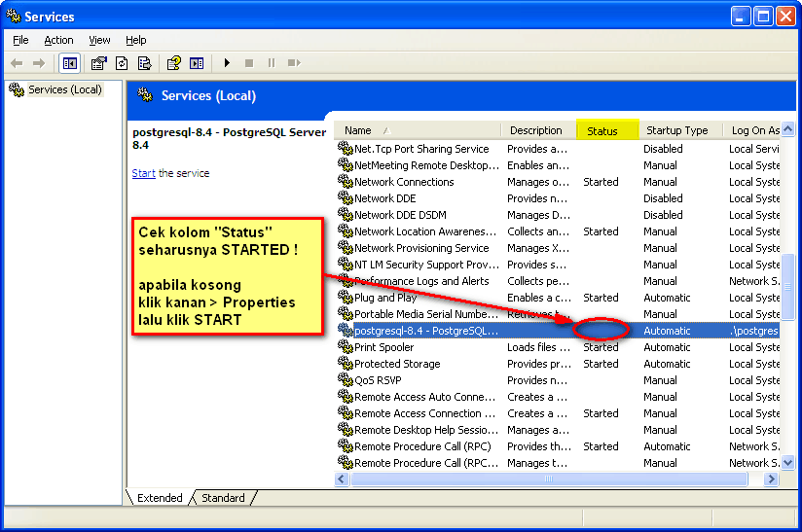The image size is (802, 532).
Task: Select the postgresql-8.4 - PostgreSQL service row
Action: click(x=558, y=331)
